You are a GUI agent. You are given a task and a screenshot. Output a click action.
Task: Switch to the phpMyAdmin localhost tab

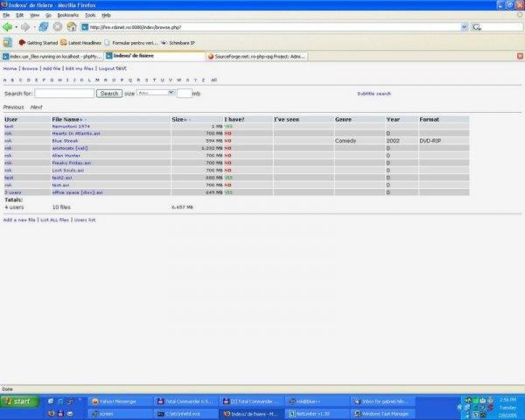52,57
